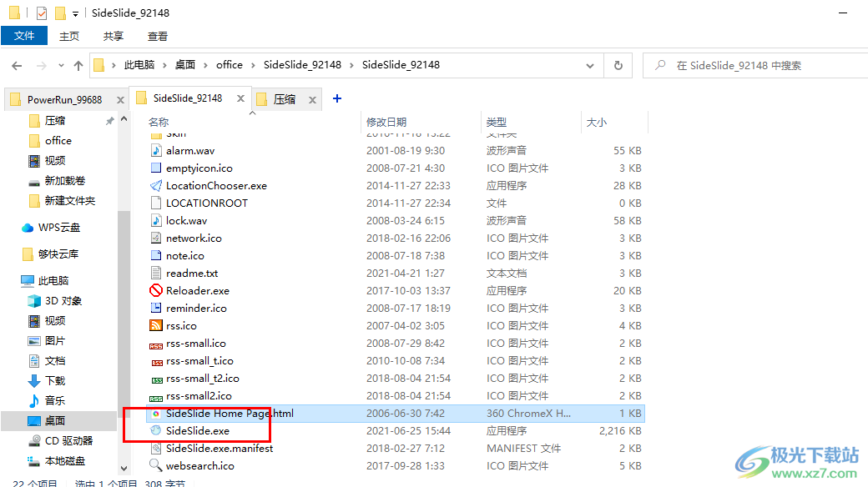Close the SideSlide_92148 tab
The width and height of the screenshot is (868, 487).
[x=240, y=98]
